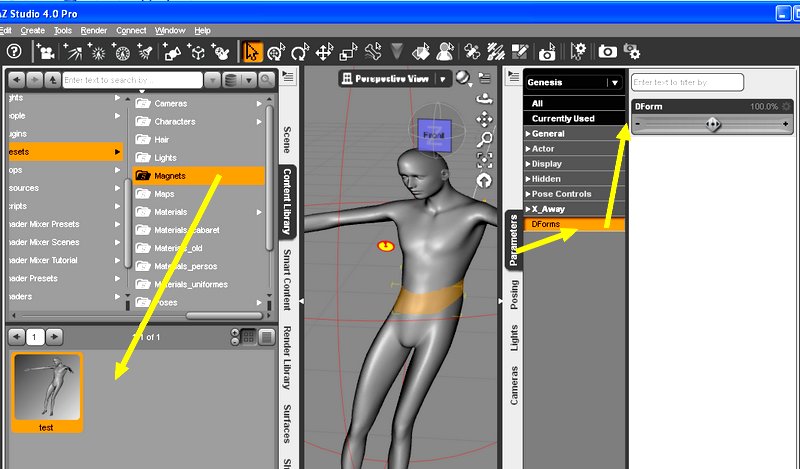The width and height of the screenshot is (800, 469).
Task: Open the Tools menu
Action: click(x=63, y=31)
